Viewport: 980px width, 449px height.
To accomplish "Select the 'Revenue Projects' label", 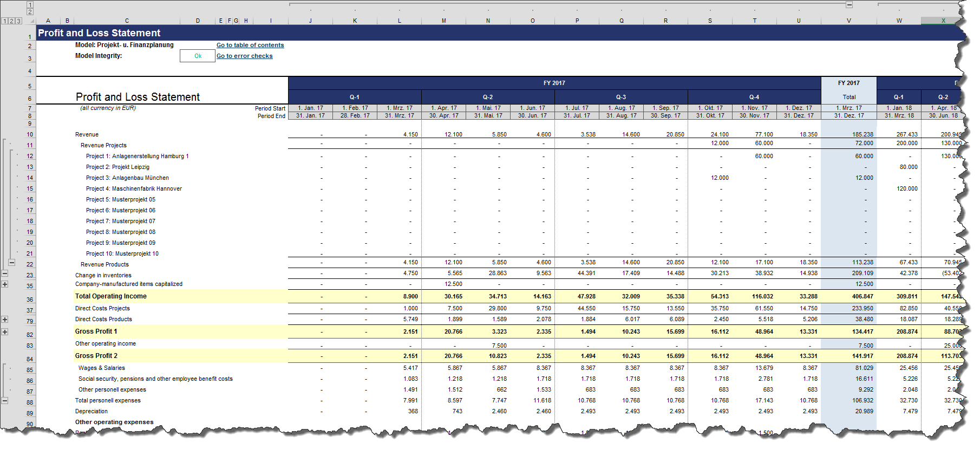I will click(103, 145).
